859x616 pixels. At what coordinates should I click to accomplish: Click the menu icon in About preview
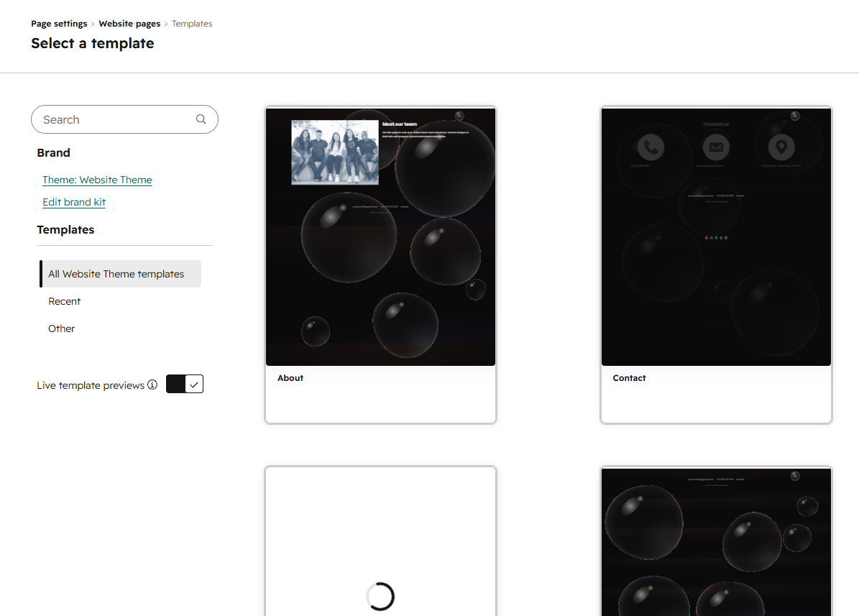pyautogui.click(x=459, y=116)
